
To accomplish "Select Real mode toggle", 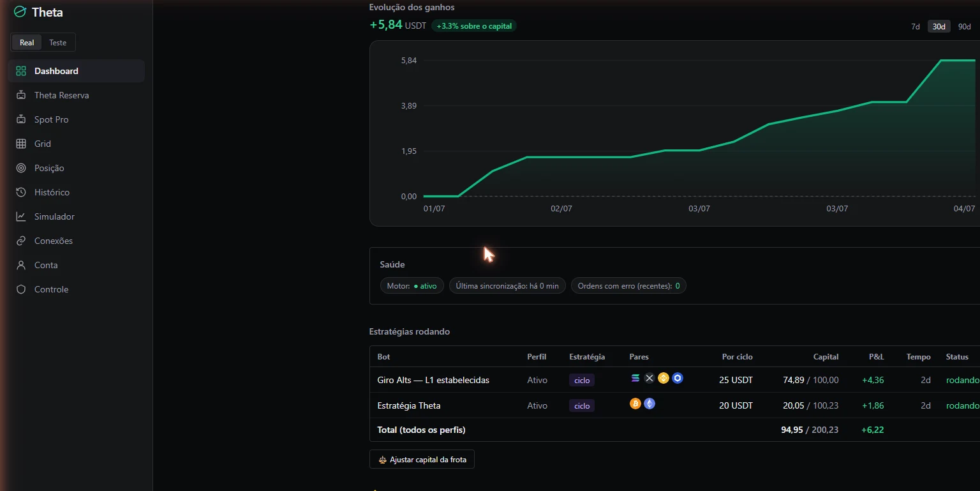I will [x=27, y=43].
